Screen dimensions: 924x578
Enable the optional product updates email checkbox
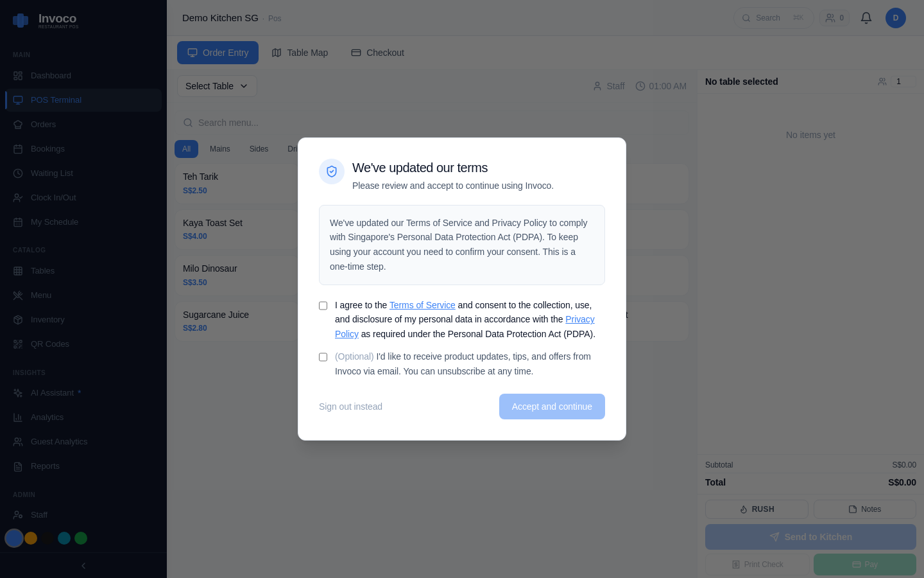[x=323, y=356]
